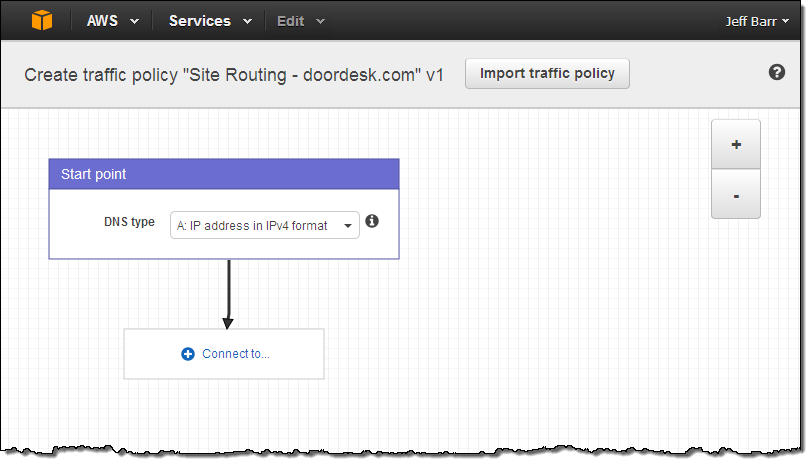Image resolution: width=811 pixels, height=464 pixels.
Task: Click the arrow next to AWS
Action: 133,21
